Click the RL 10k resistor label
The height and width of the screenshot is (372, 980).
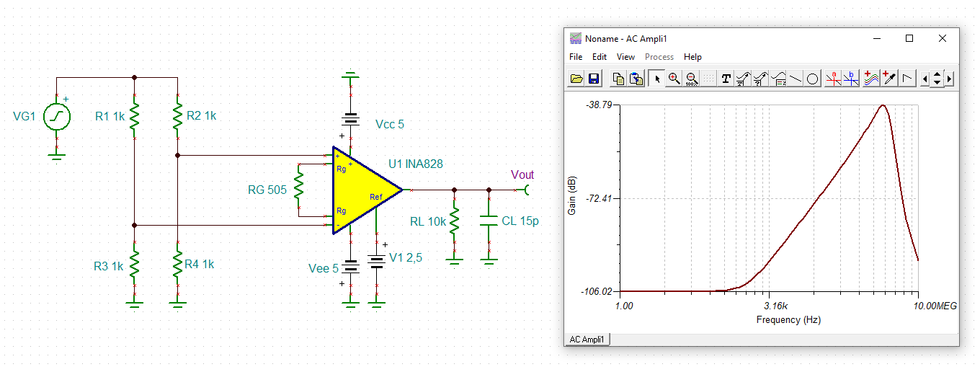coord(428,221)
